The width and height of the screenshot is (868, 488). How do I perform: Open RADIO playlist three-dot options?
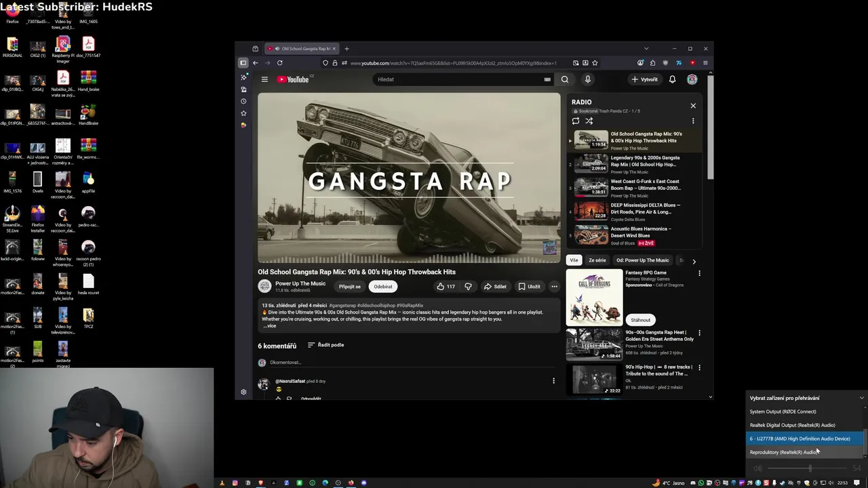(693, 121)
